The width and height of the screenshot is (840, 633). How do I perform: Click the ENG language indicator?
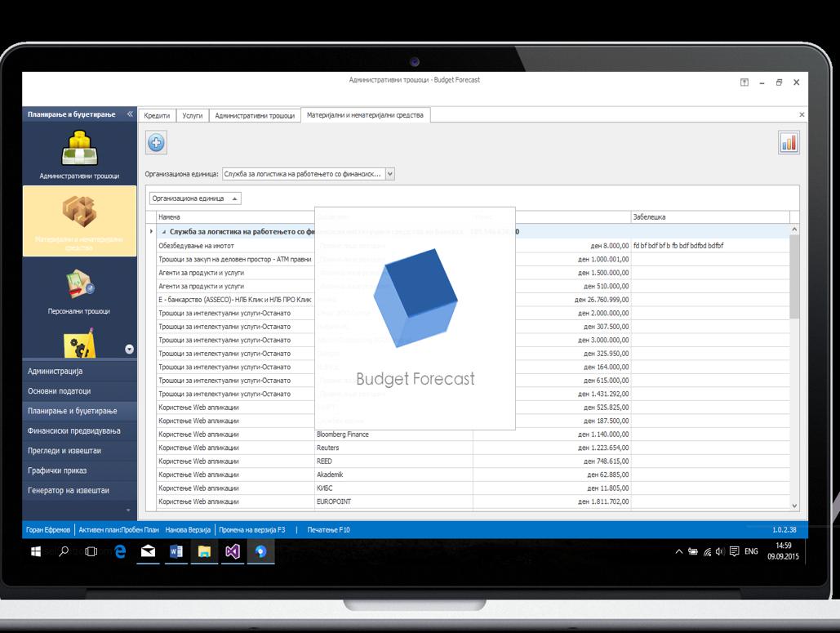coord(751,551)
